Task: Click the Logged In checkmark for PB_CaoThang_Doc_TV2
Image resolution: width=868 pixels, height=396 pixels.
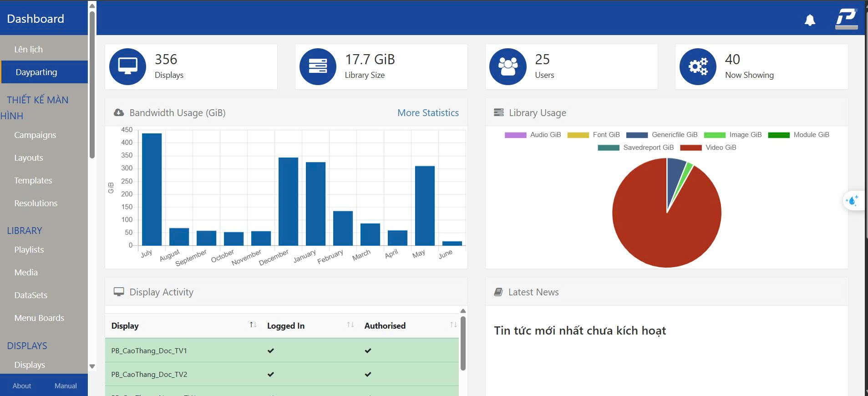Action: (271, 374)
